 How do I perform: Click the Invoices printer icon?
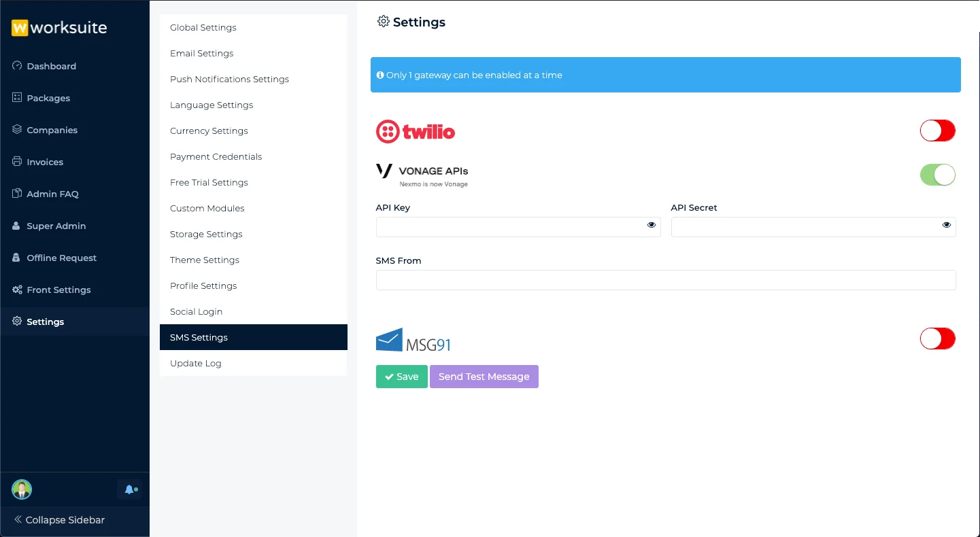click(x=18, y=162)
